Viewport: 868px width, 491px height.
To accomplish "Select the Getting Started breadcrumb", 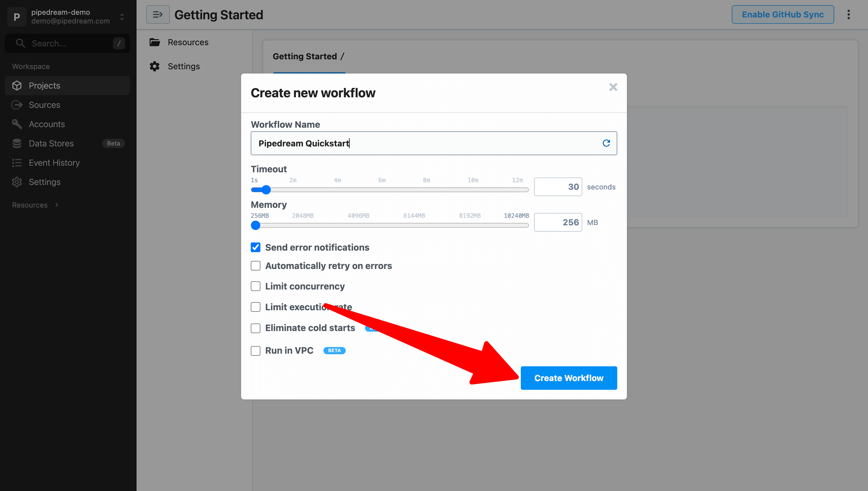I will 305,56.
